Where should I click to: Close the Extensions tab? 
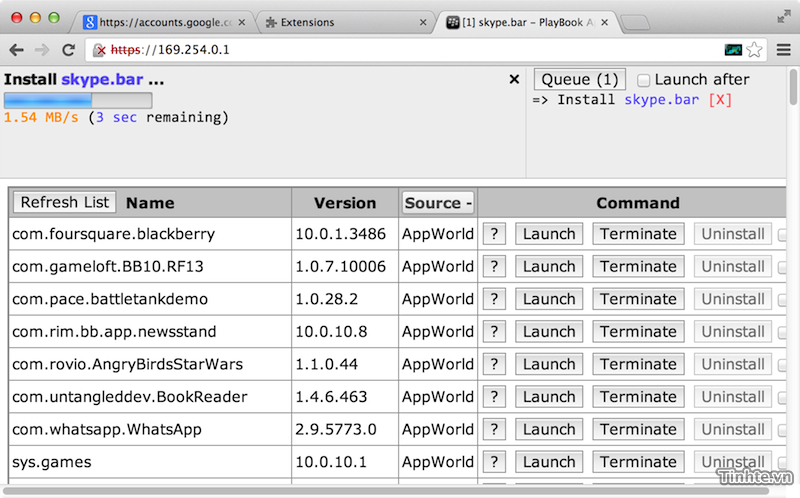[x=423, y=22]
